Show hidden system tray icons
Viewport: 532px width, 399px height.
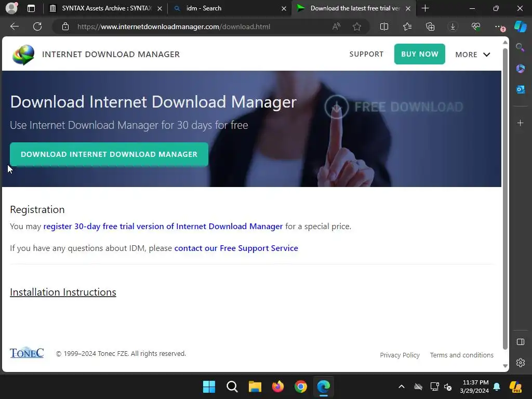pos(402,387)
